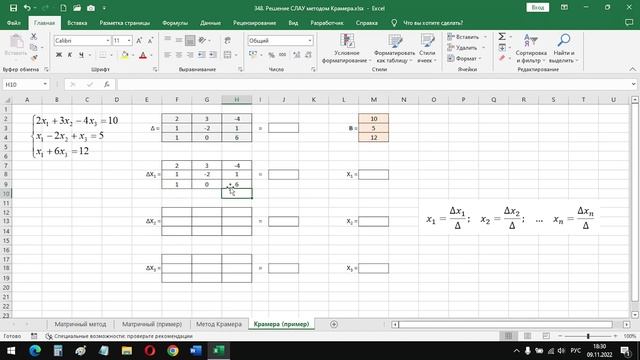
Task: Collapse the ribbon with the chevron arrow
Action: 633,69
